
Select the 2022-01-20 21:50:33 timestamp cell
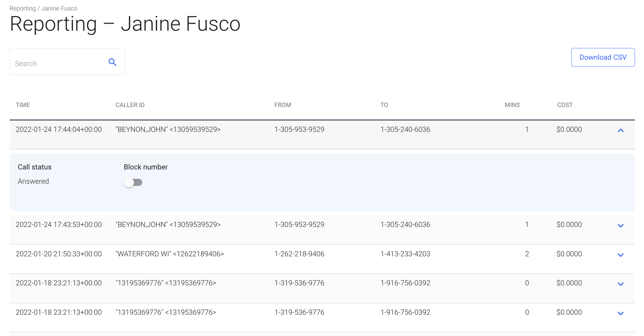59,254
